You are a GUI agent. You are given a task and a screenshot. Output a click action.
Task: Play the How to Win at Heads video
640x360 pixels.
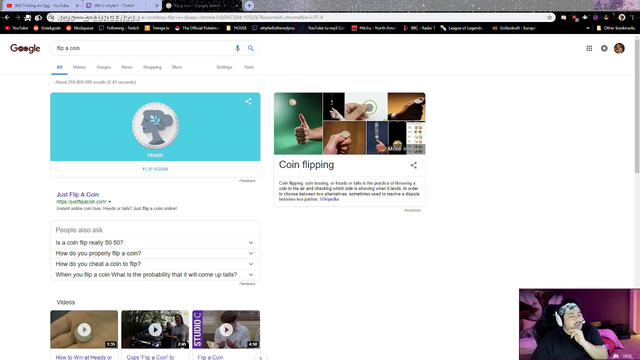(x=84, y=329)
